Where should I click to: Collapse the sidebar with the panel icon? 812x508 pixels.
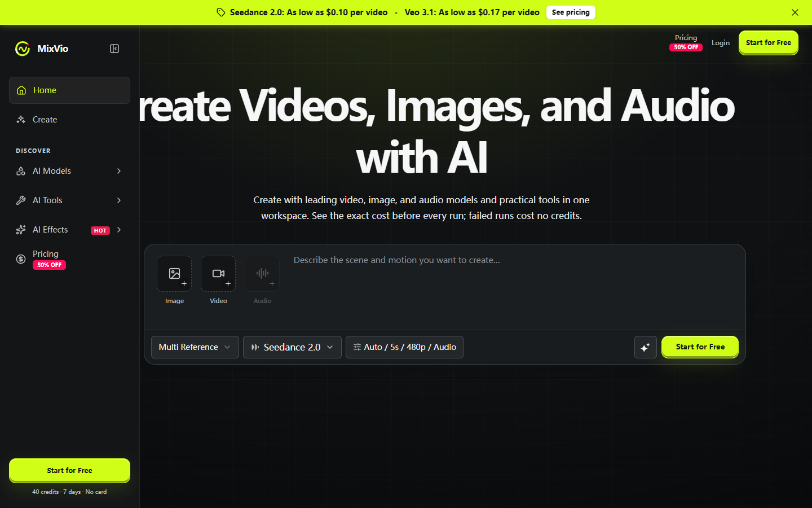tap(114, 49)
